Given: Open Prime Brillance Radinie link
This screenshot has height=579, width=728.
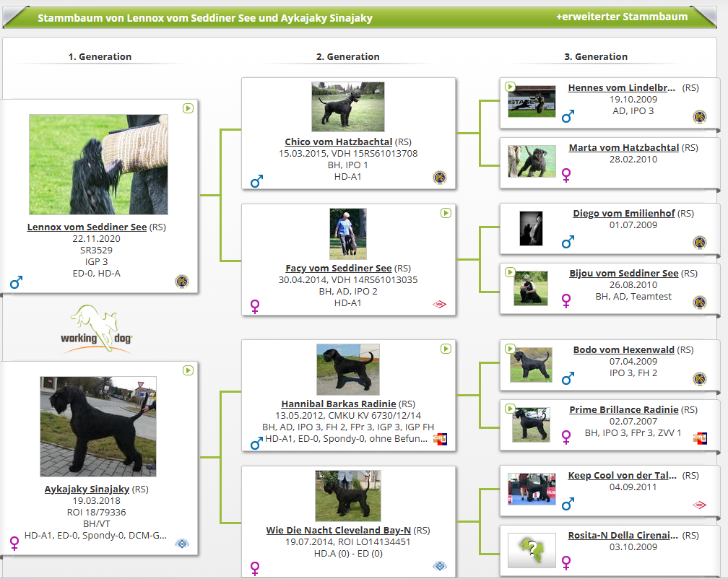Looking at the screenshot, I should (x=624, y=409).
